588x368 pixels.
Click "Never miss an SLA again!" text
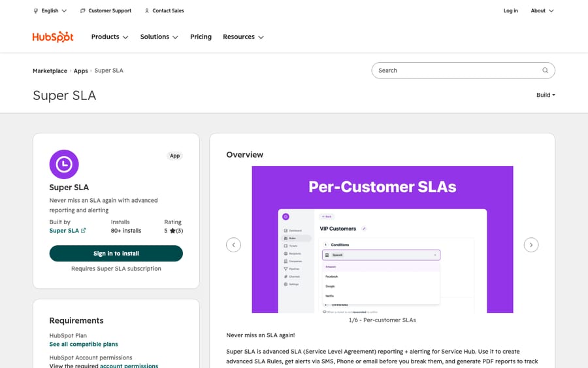(261, 335)
